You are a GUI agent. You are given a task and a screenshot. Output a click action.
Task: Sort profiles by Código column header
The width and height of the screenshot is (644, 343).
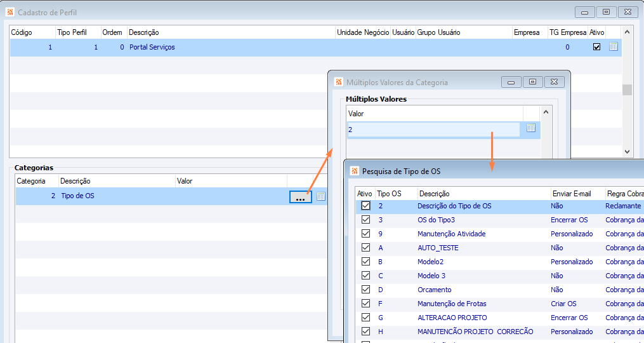click(x=32, y=32)
